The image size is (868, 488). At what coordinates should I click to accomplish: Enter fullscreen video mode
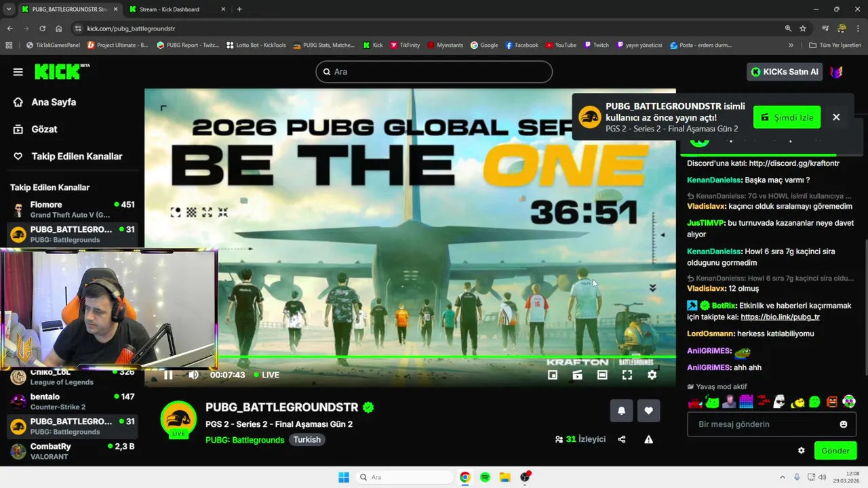627,375
